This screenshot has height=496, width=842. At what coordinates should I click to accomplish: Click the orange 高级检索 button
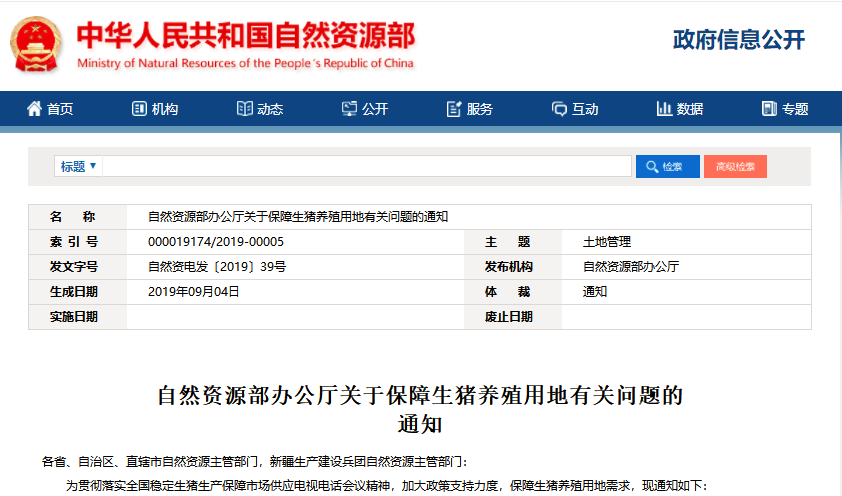click(735, 166)
